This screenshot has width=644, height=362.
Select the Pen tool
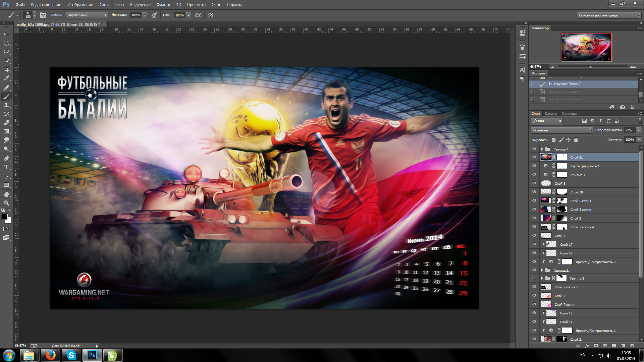pyautogui.click(x=6, y=158)
